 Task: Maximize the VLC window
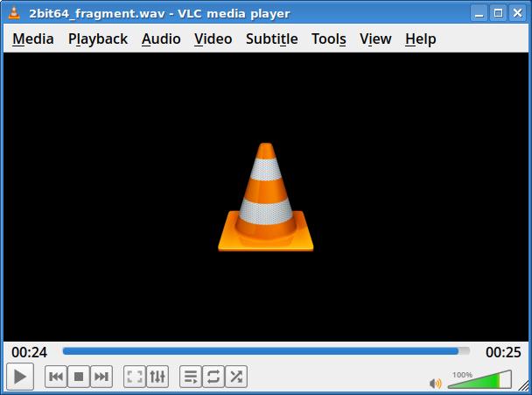tap(498, 13)
